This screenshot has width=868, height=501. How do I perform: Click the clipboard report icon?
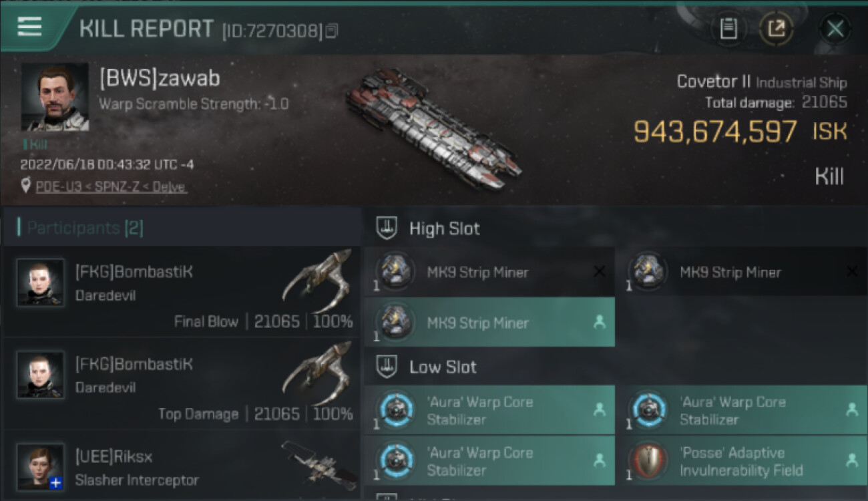(728, 29)
